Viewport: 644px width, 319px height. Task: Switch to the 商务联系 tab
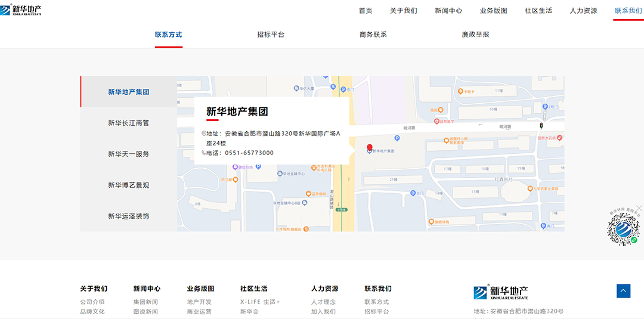click(373, 35)
